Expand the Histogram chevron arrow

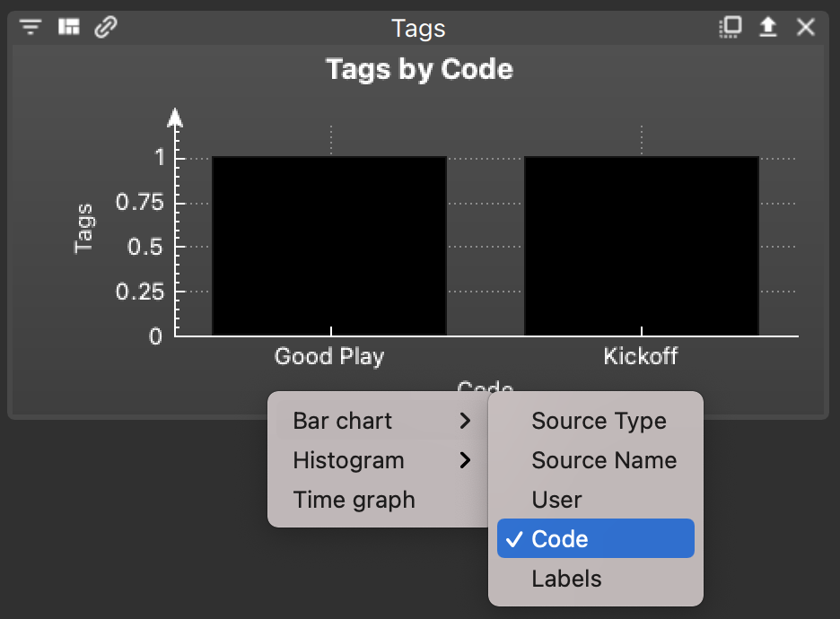465,460
